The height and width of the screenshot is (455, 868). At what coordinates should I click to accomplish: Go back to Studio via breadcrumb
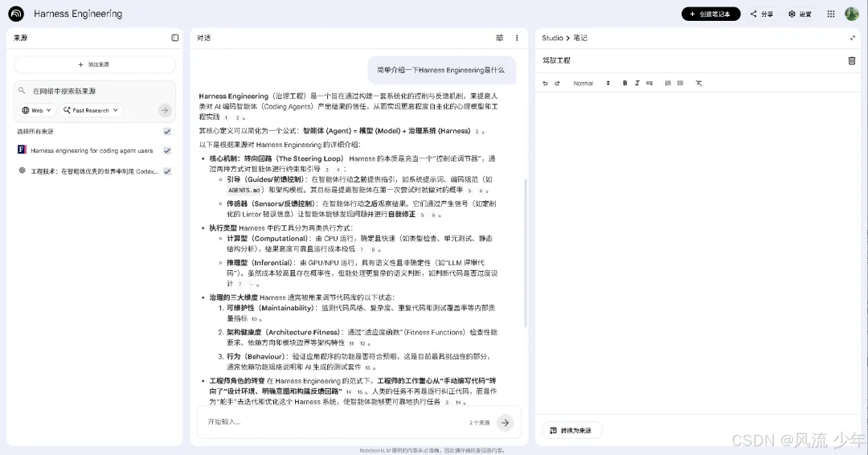pyautogui.click(x=552, y=38)
